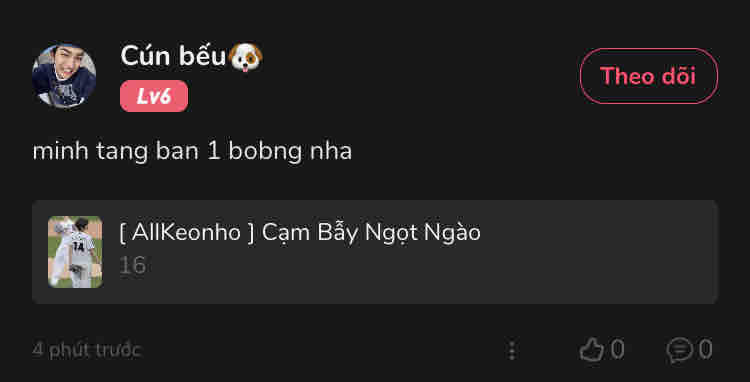Click the dog emoji beside the username

[x=245, y=57]
